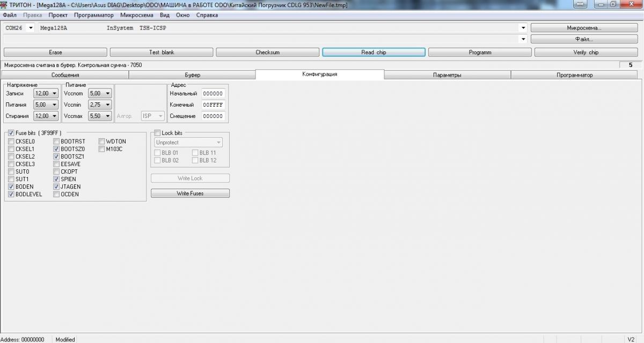
Task: Toggle the SUT0 checkbox
Action: (x=11, y=171)
